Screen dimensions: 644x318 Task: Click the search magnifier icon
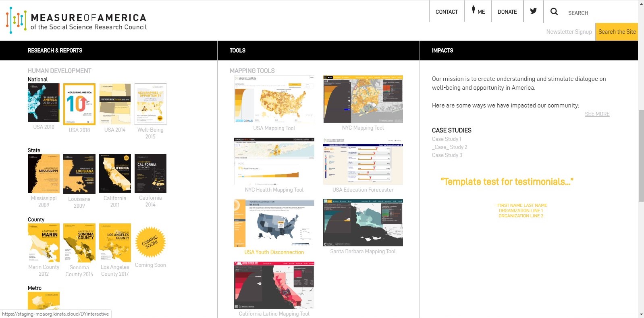coord(554,12)
